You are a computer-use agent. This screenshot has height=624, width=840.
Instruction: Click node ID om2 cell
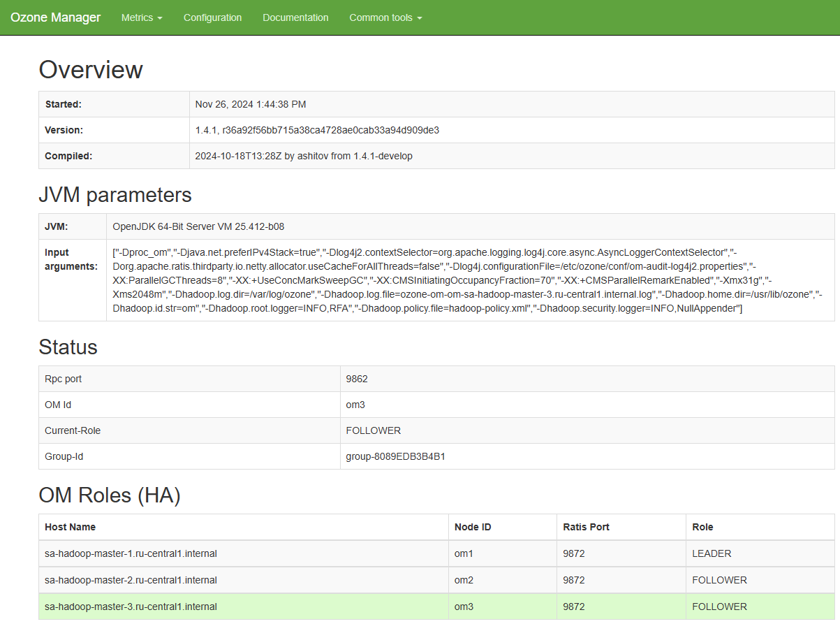tap(503, 580)
